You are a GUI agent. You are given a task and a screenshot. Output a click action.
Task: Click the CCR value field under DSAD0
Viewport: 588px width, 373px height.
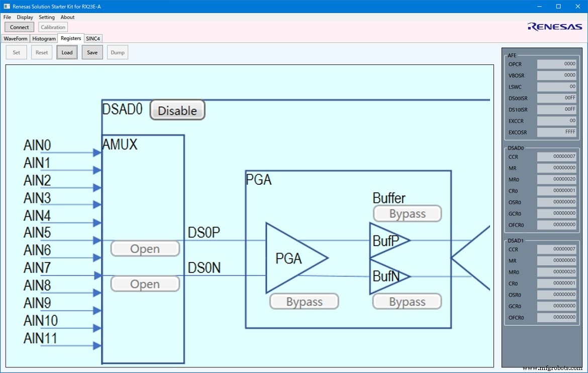tap(556, 156)
